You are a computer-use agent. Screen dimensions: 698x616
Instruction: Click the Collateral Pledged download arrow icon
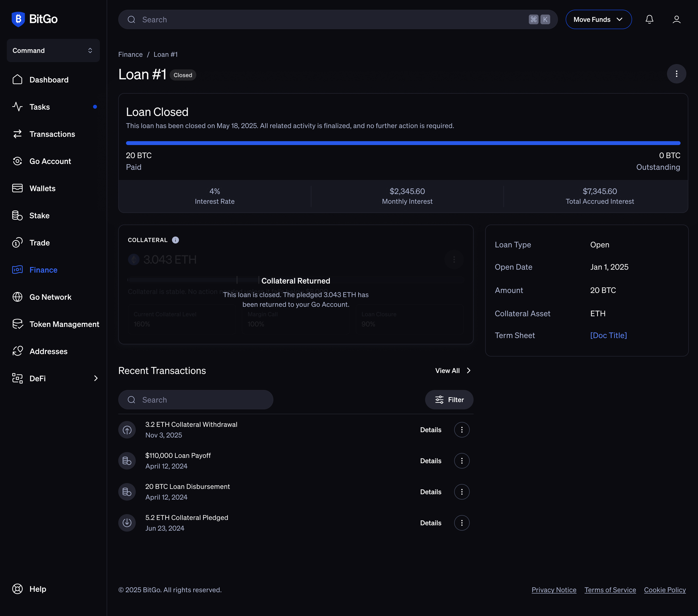click(x=127, y=523)
